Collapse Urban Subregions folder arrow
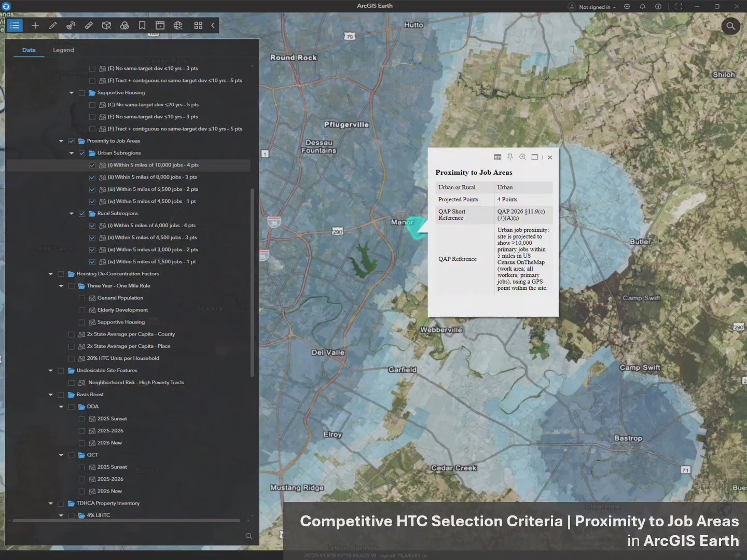The image size is (747, 560). 72,153
